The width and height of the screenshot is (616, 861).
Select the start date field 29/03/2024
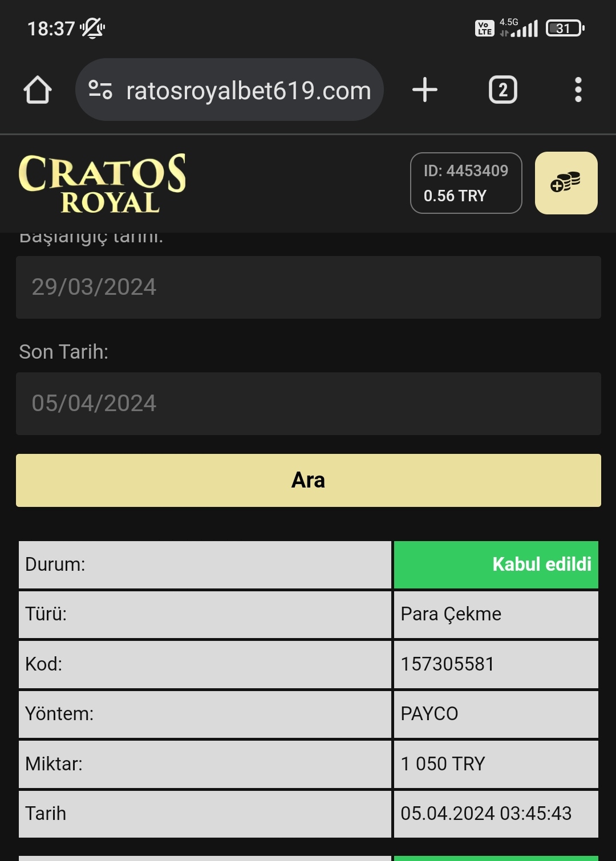point(308,287)
